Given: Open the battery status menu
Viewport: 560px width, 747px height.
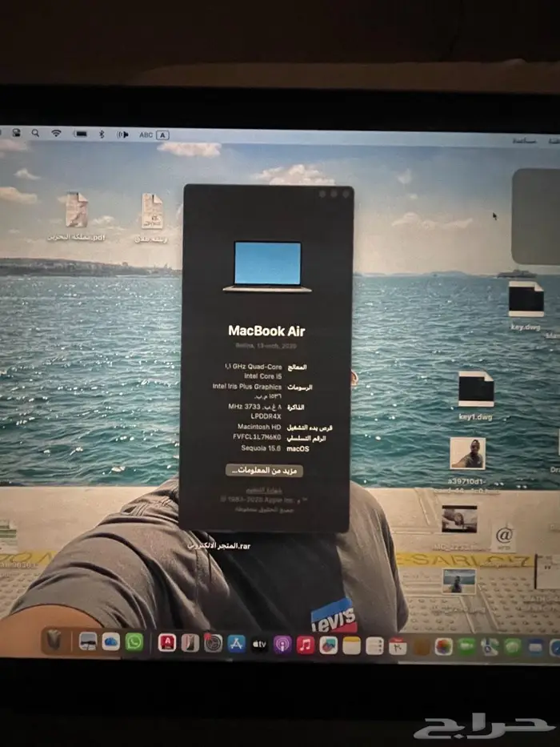Looking at the screenshot, I should coord(80,134).
